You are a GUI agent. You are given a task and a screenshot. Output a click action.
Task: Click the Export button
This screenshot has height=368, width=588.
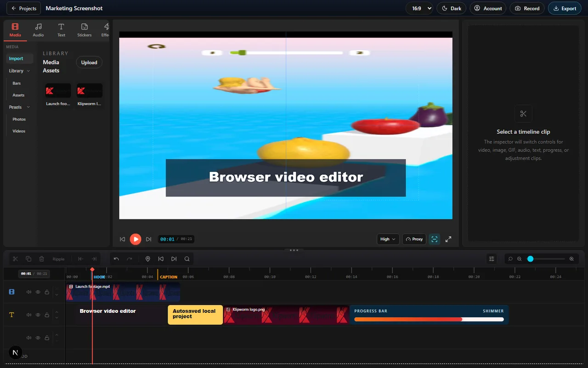[565, 8]
